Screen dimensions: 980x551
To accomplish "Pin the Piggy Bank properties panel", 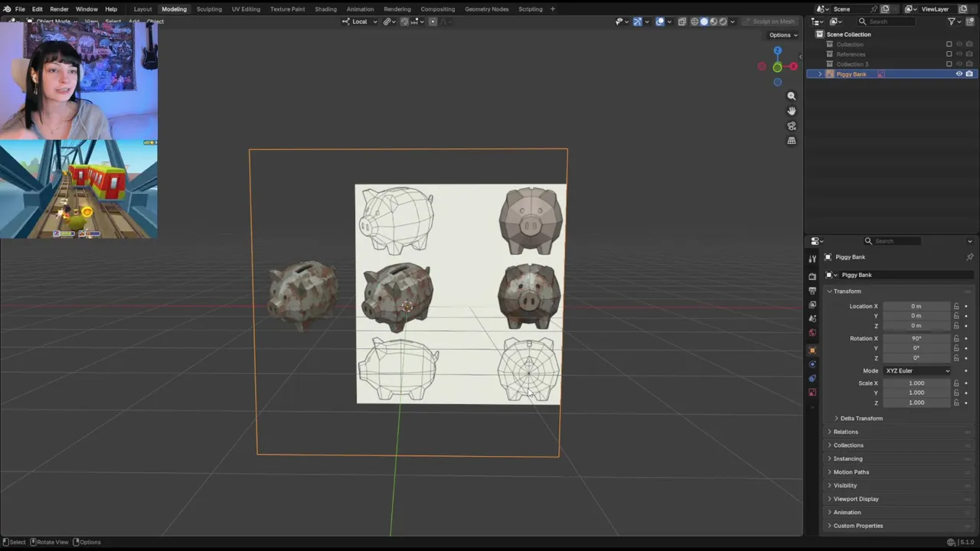I will (970, 257).
